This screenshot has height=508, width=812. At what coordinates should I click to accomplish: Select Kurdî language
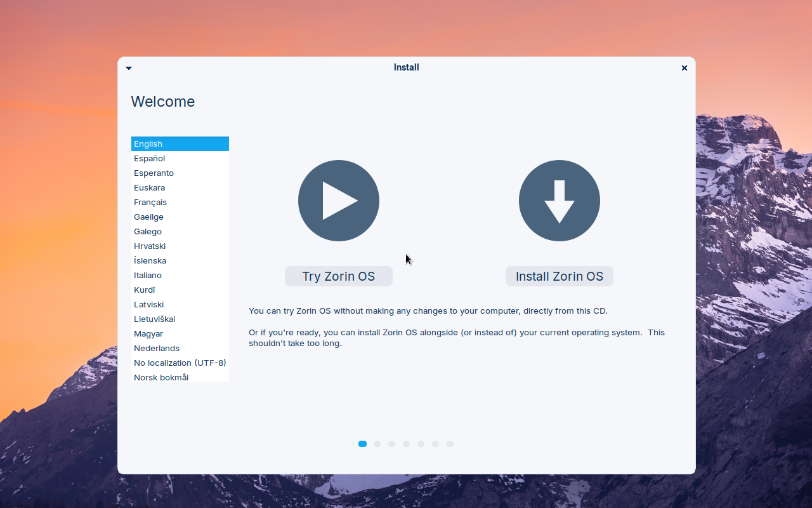click(180, 290)
